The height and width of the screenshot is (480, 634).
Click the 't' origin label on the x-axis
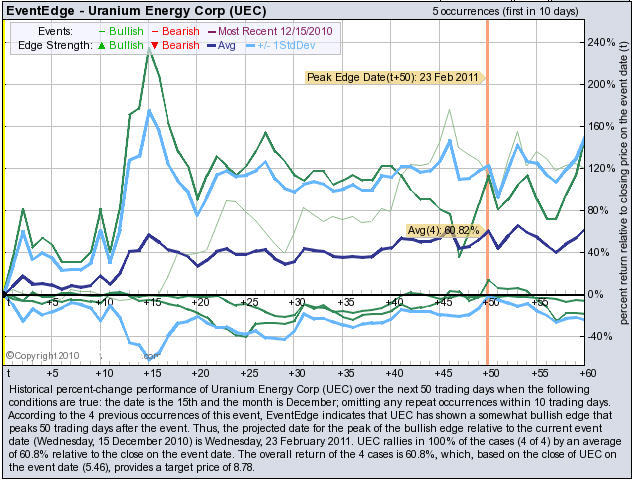[9, 301]
